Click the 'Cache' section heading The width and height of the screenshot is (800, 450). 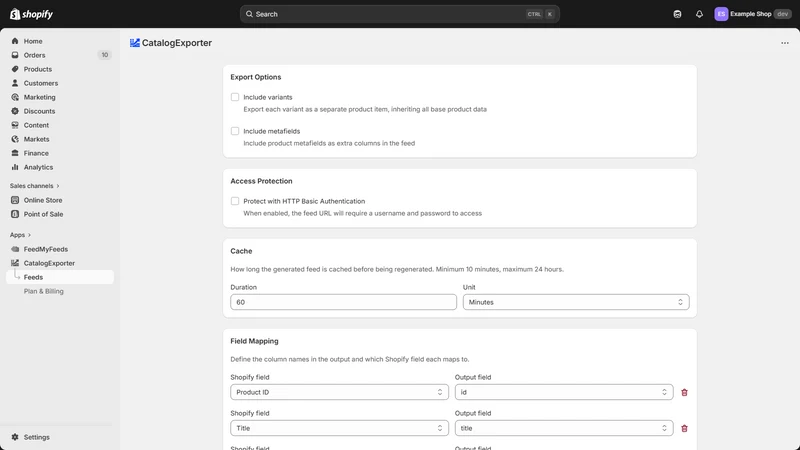[x=241, y=251]
